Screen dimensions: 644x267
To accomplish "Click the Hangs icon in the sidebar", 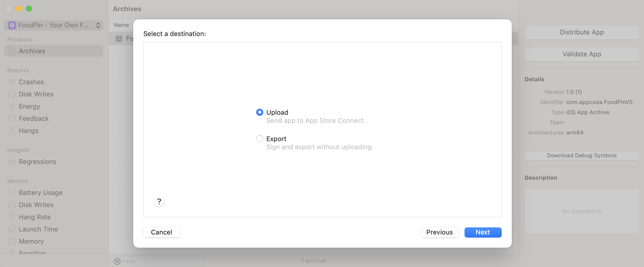I will pyautogui.click(x=12, y=130).
